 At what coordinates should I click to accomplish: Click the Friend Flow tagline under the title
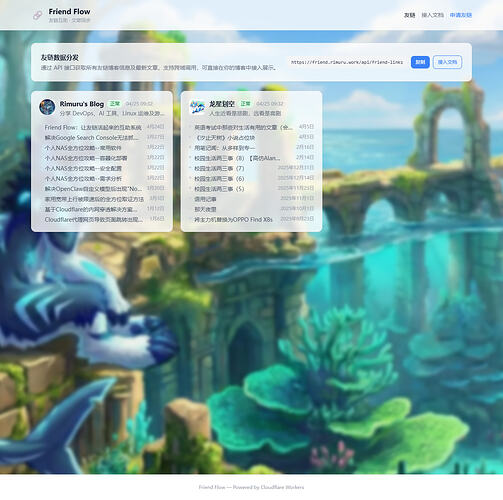coord(70,20)
